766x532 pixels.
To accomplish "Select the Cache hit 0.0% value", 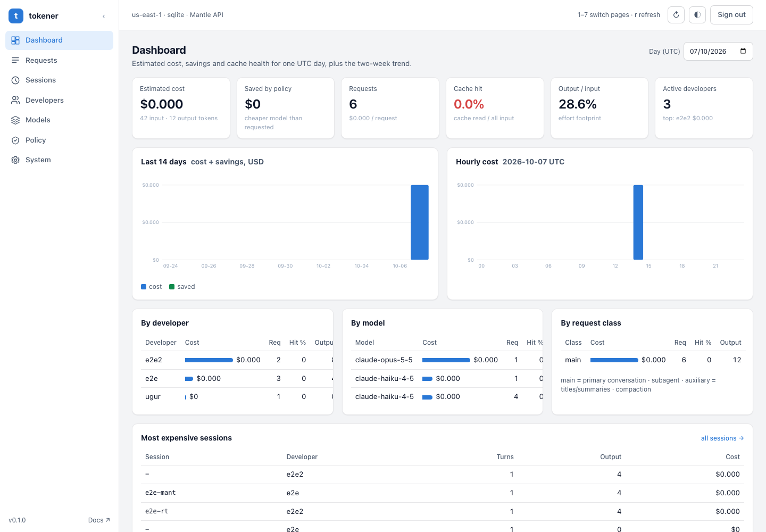I will coord(469,104).
